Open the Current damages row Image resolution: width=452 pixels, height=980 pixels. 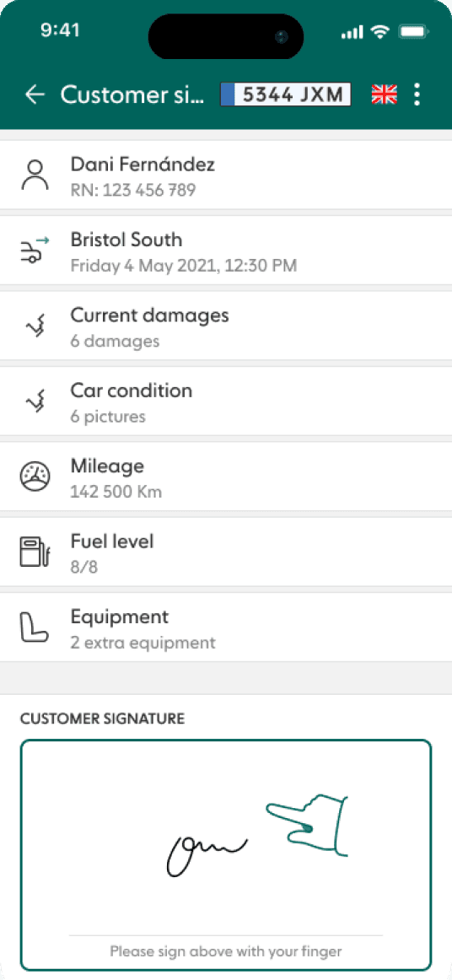click(226, 325)
